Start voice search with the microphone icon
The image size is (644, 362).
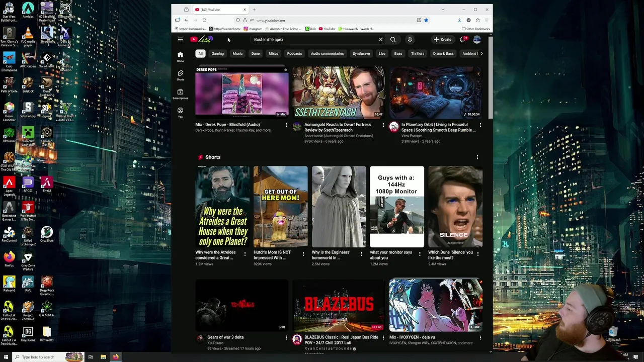click(x=410, y=39)
